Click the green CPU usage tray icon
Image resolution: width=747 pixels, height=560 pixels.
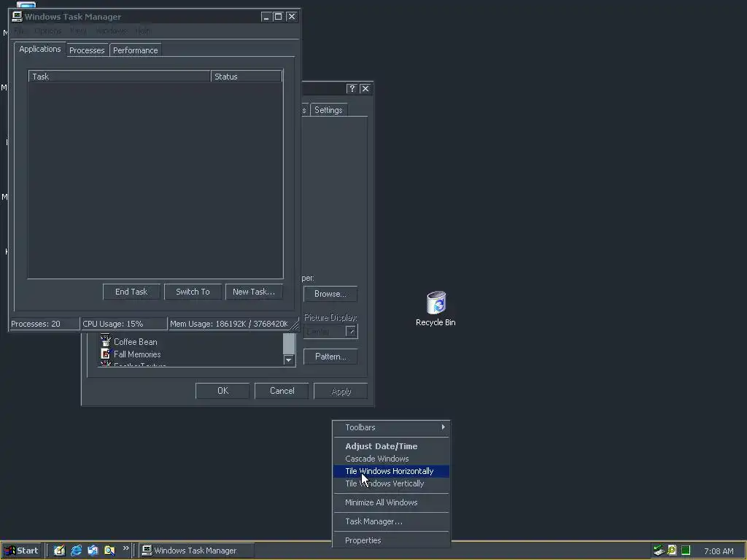tap(686, 551)
